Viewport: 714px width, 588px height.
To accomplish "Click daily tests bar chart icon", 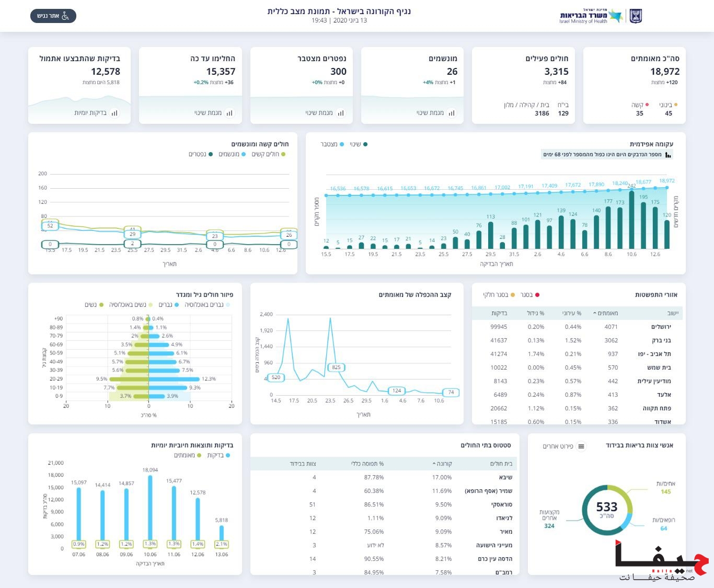I will point(114,113).
